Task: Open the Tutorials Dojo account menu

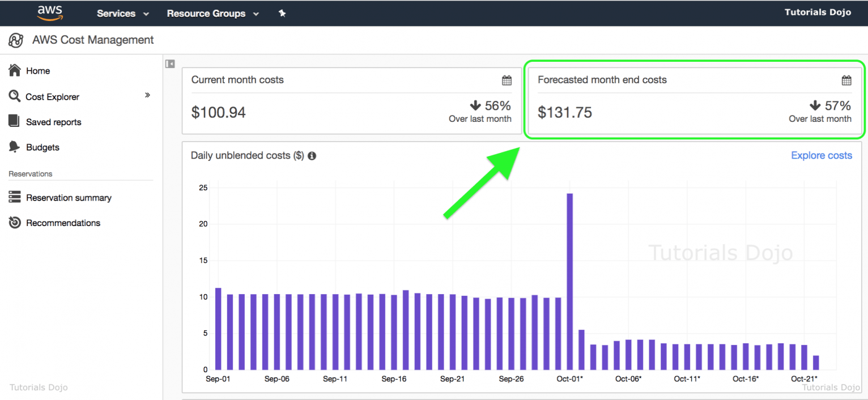Action: [x=818, y=11]
